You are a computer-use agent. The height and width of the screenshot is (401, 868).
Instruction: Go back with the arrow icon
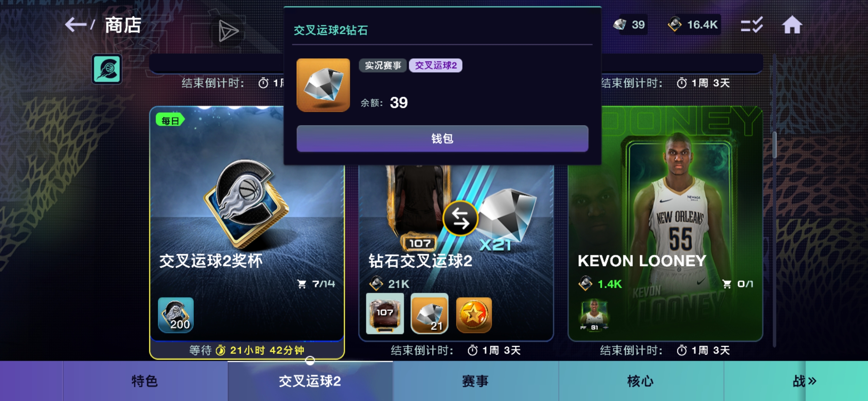[x=76, y=25]
